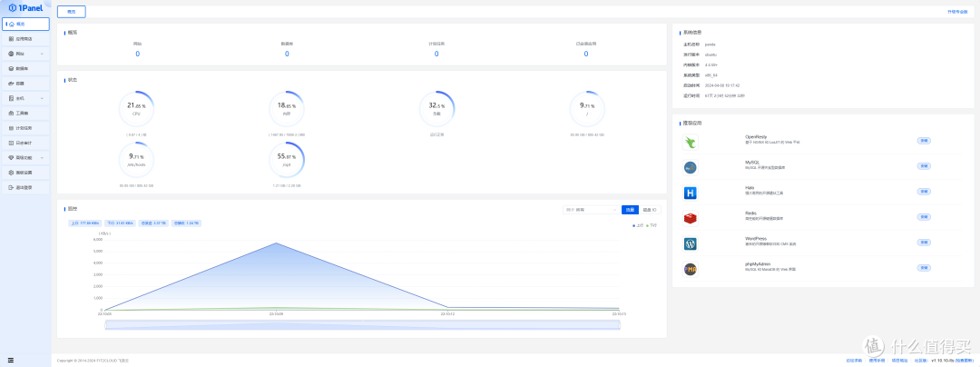Viewport: 980px width, 367px height.
Task: Click 退出登录 logout in sidebar
Action: pos(25,187)
